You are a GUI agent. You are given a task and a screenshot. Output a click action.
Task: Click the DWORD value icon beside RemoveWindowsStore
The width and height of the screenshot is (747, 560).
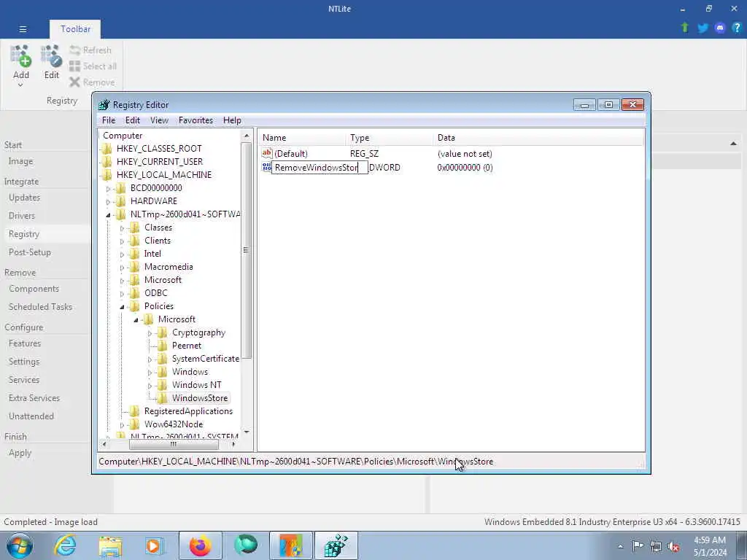(266, 167)
